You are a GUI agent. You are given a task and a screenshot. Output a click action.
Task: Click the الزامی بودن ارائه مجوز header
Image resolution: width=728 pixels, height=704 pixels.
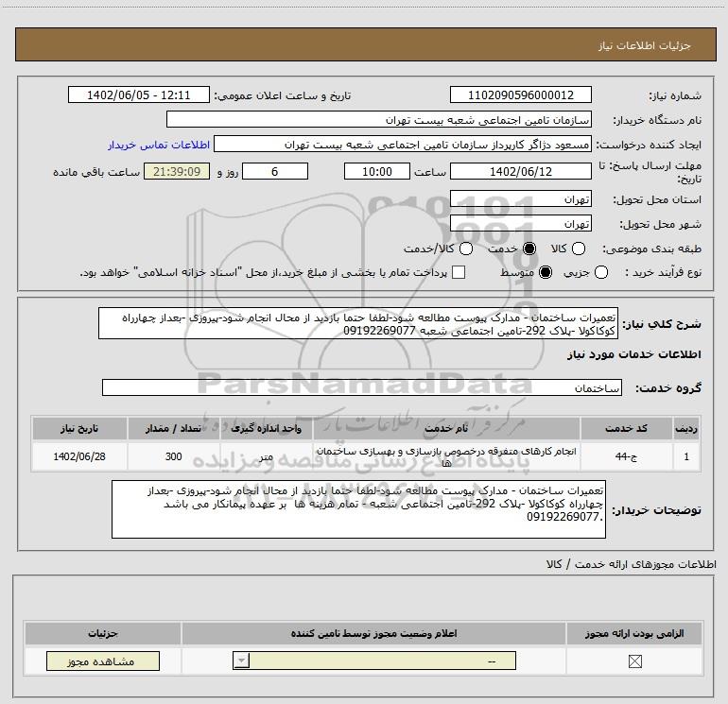coord(634,633)
